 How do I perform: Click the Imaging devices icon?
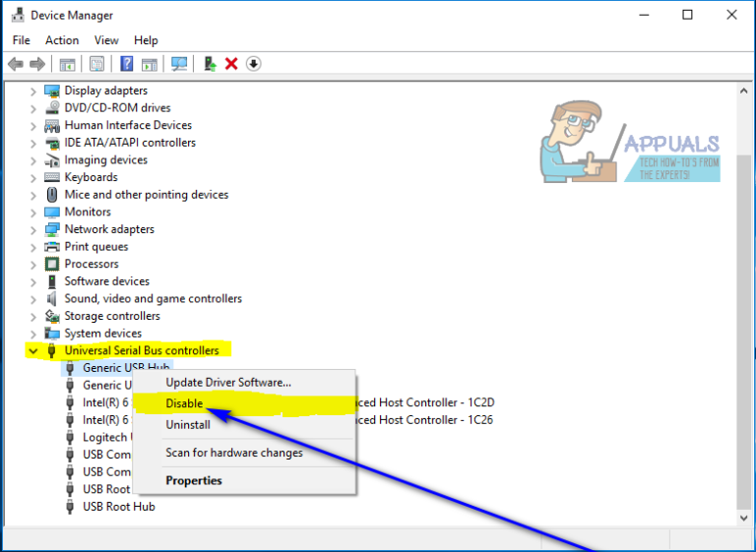point(52,160)
